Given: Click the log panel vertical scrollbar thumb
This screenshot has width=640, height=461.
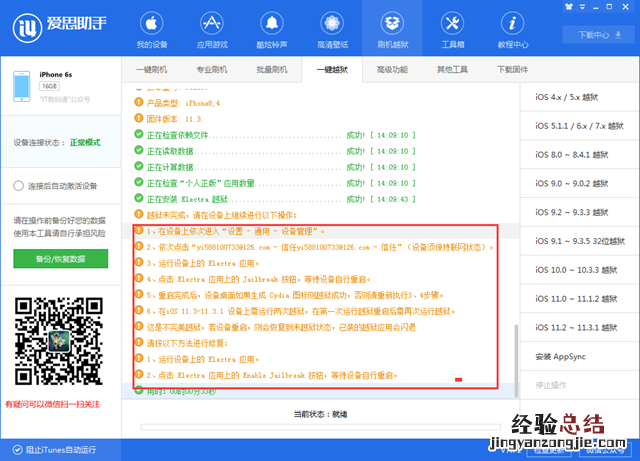Looking at the screenshot, I should tap(516, 361).
